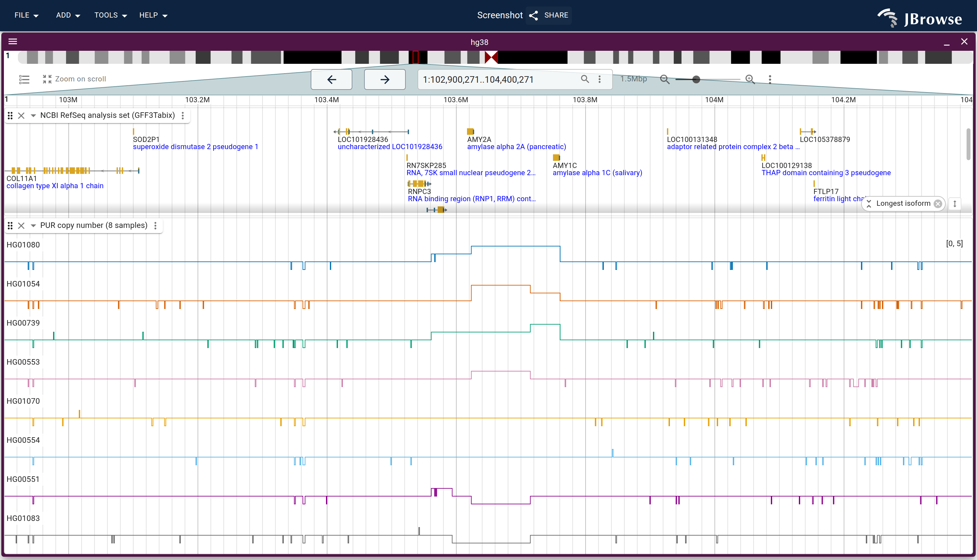The image size is (977, 560).
Task: Remove the Longest isoform filter chip
Action: point(938,204)
